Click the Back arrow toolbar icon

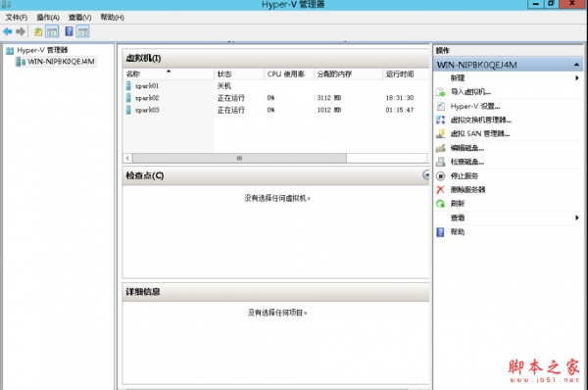click(8, 31)
